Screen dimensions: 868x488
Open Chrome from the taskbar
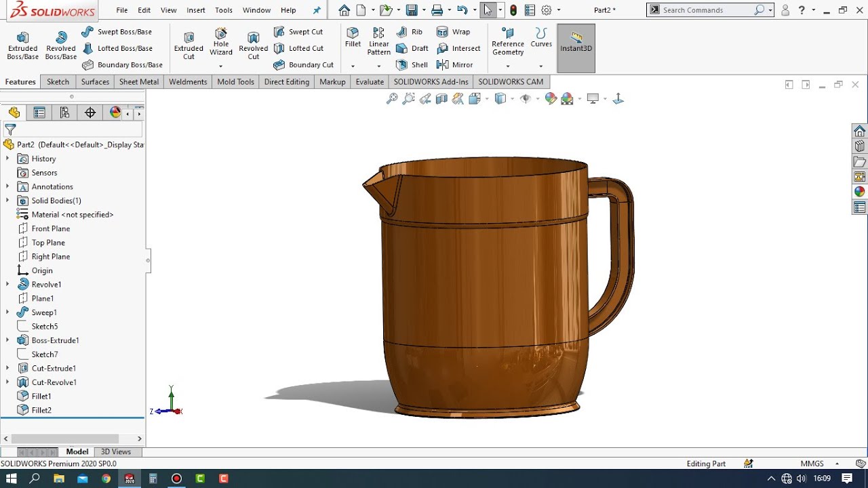(106, 479)
